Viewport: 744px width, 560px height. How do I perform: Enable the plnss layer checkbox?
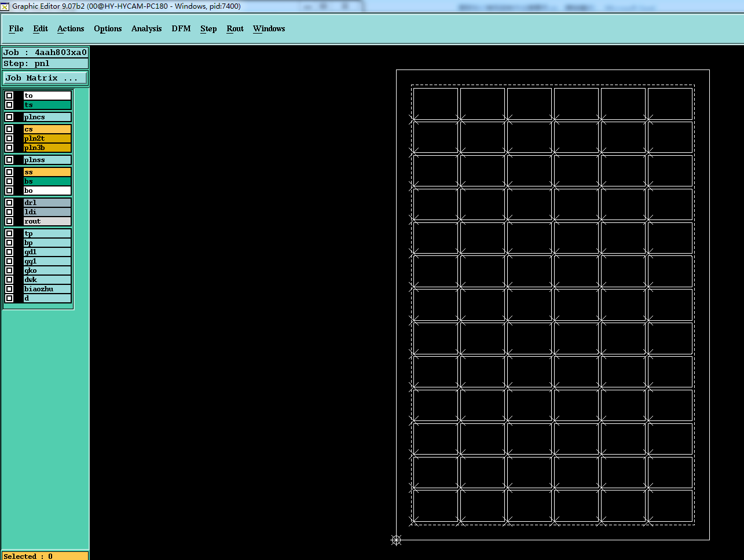tap(9, 160)
